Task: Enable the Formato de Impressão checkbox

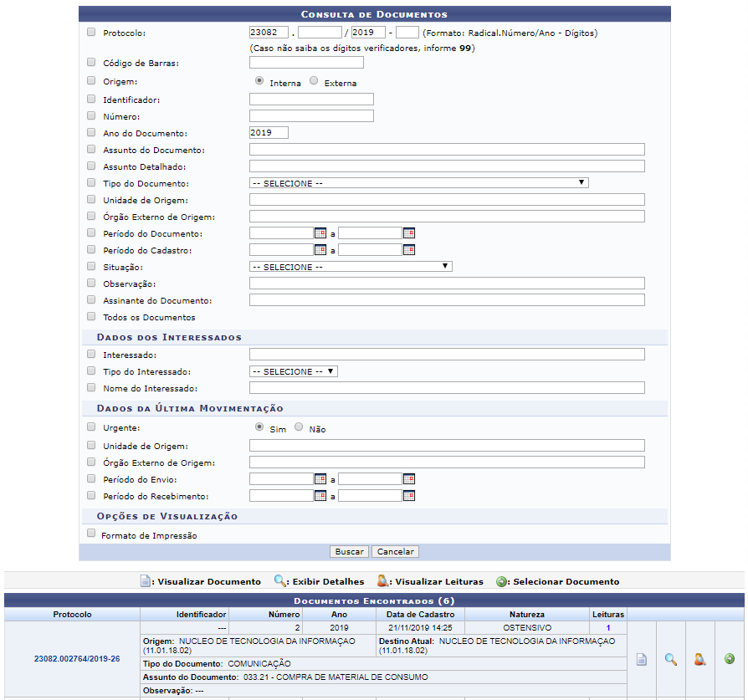Action: pyautogui.click(x=91, y=534)
